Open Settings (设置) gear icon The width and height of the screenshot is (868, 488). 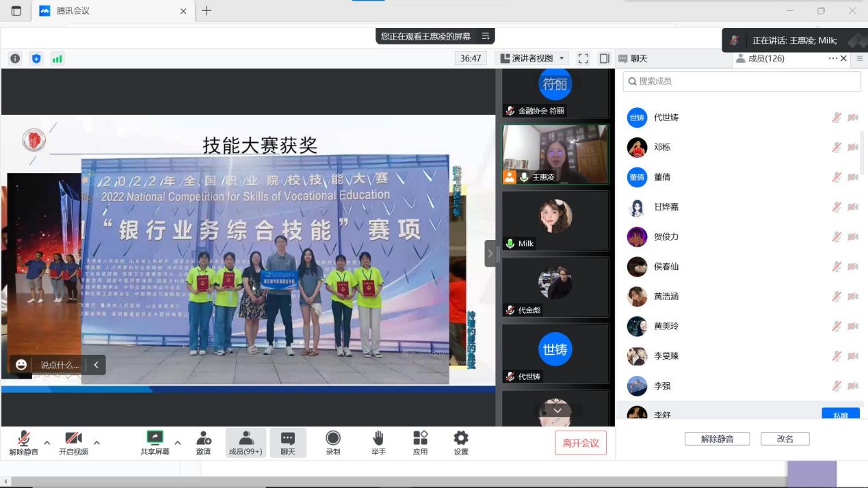click(461, 442)
